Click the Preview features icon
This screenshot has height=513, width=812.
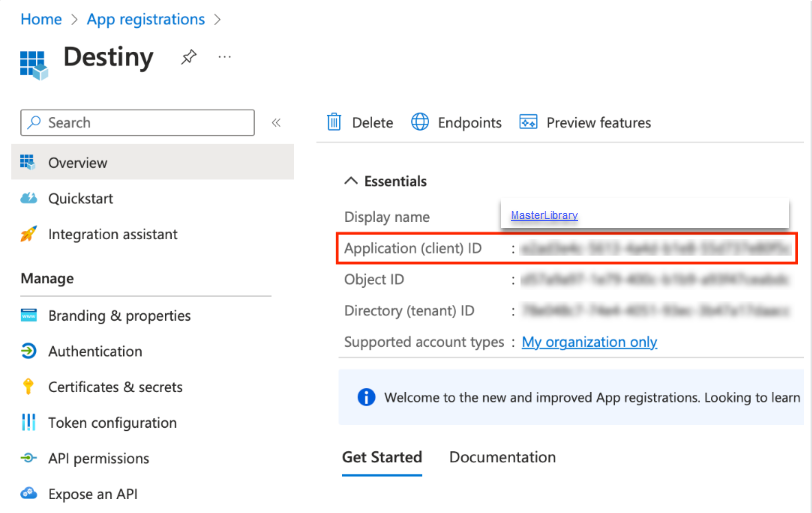528,122
